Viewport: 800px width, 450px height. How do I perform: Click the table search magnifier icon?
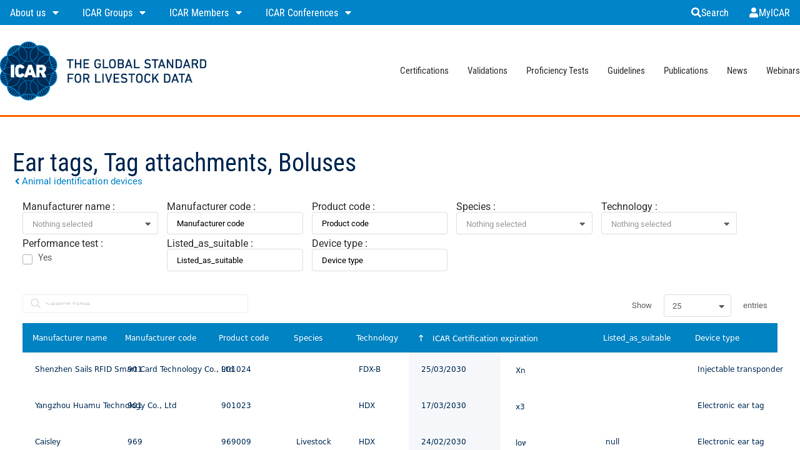coord(35,304)
